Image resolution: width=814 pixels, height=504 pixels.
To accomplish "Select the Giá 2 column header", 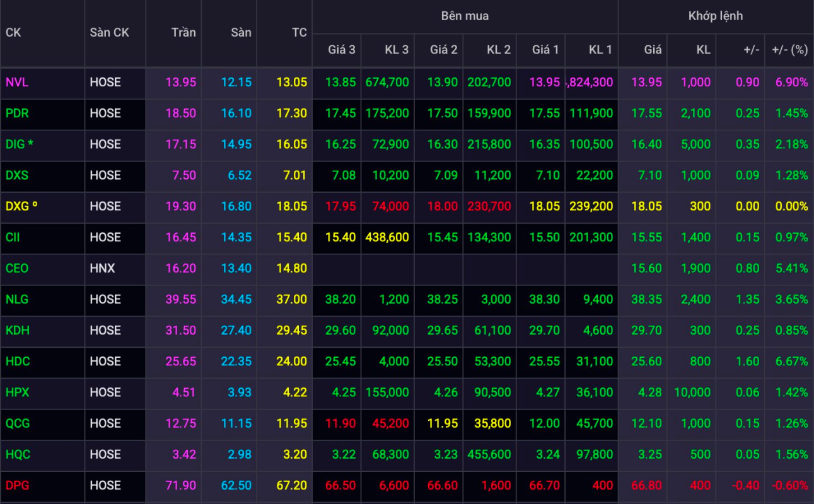I will click(444, 50).
